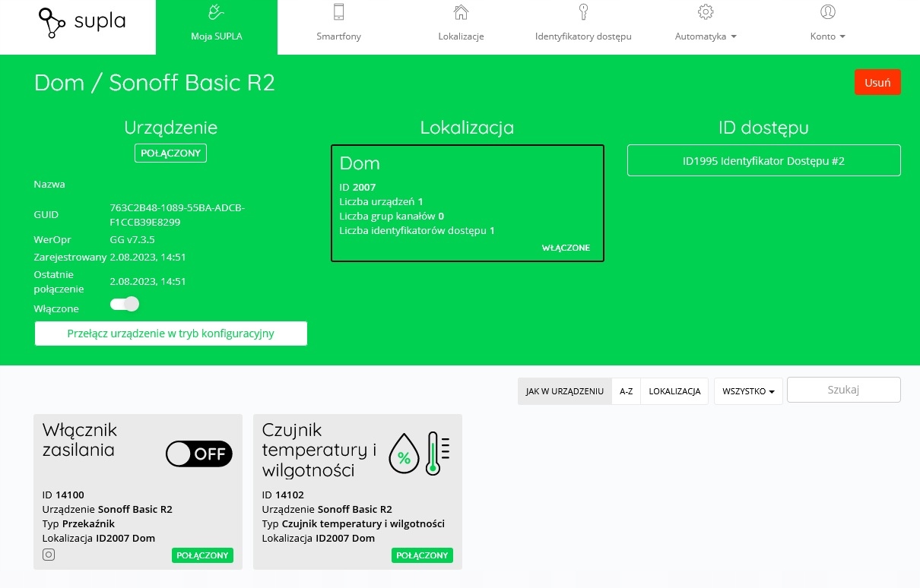Click the Automatyka gear icon
Image resolution: width=920 pixels, height=588 pixels.
[706, 11]
